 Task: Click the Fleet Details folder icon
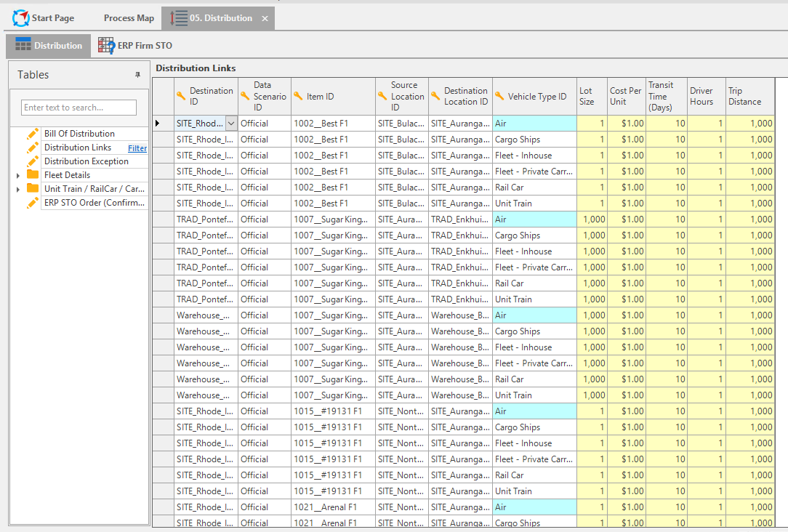(x=33, y=174)
